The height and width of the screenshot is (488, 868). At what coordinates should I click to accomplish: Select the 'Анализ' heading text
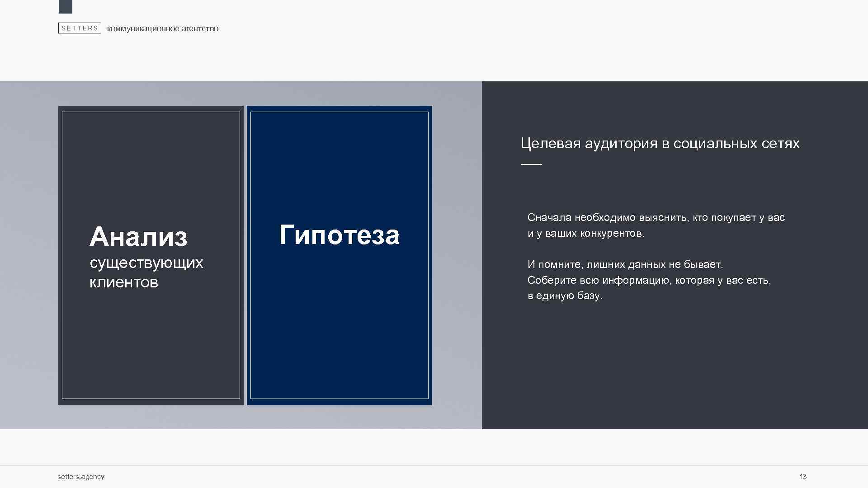(x=138, y=236)
